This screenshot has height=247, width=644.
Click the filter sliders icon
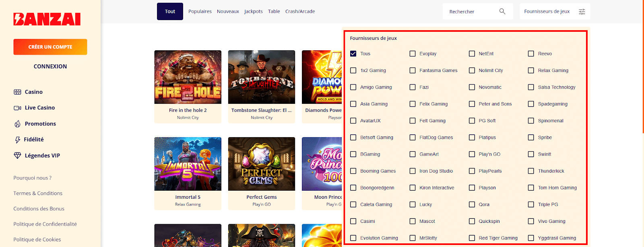pyautogui.click(x=582, y=12)
